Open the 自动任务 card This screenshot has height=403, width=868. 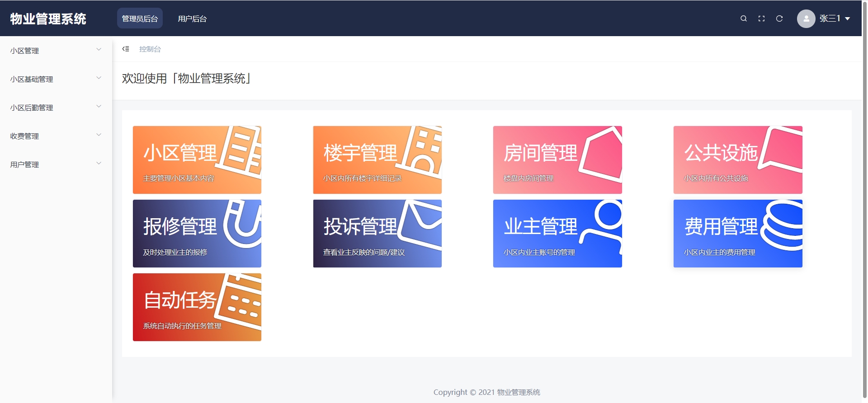point(197,307)
